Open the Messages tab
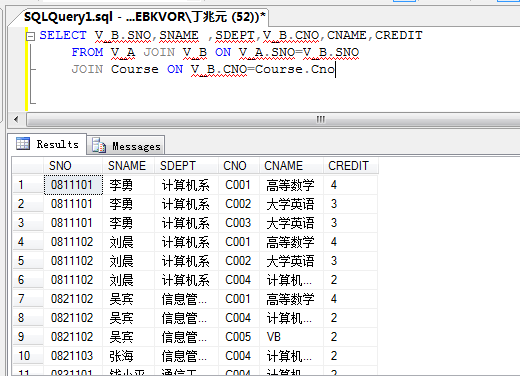The image size is (520, 376). click(126, 146)
